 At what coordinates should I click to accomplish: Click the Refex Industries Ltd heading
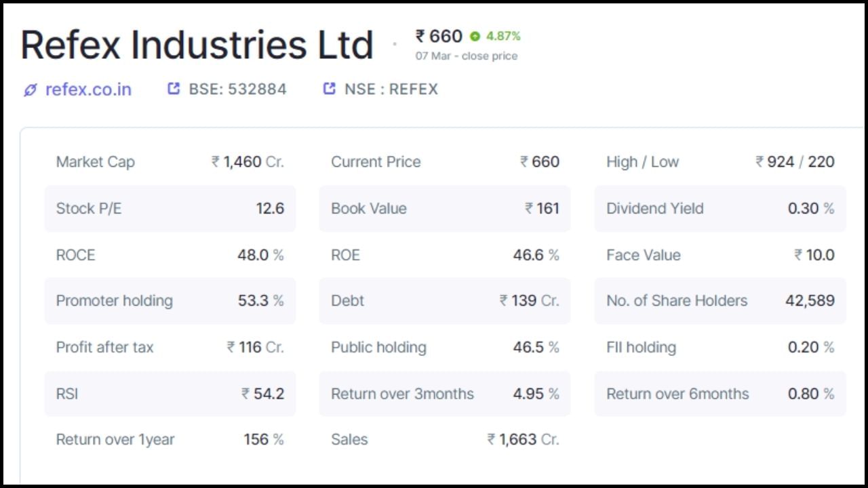pos(197,45)
